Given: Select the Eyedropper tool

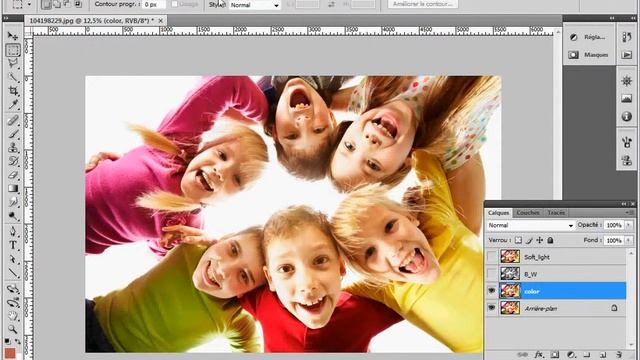Looking at the screenshot, I should pos(13,104).
